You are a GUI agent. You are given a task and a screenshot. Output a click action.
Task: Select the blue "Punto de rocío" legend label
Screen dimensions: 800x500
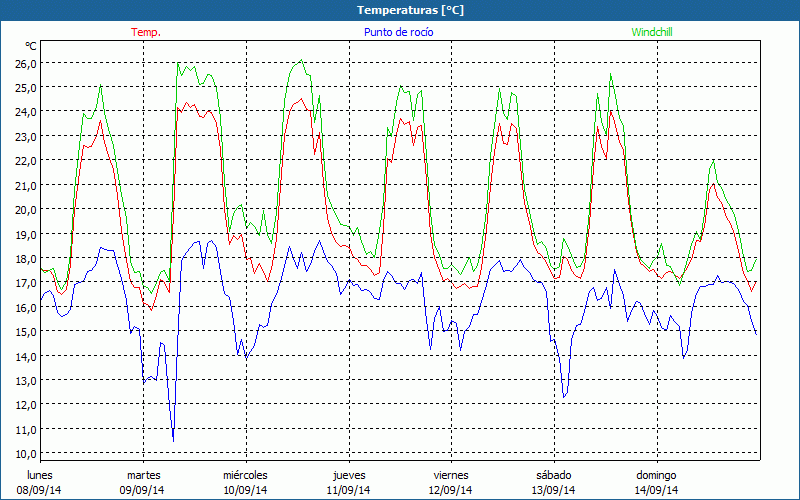tap(397, 32)
